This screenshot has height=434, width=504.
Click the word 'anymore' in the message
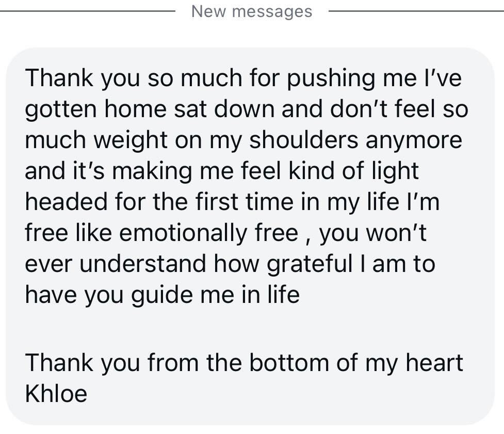(x=414, y=140)
